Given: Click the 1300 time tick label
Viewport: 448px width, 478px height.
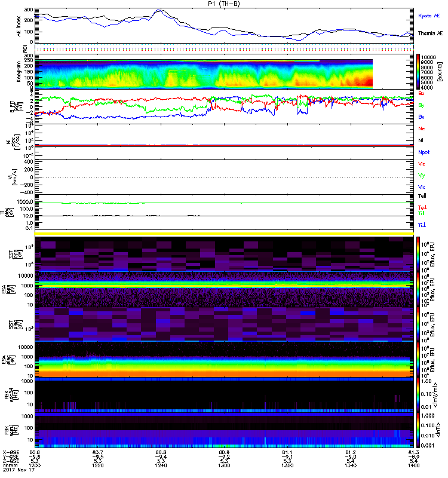Looking at the screenshot, I should tap(224, 465).
